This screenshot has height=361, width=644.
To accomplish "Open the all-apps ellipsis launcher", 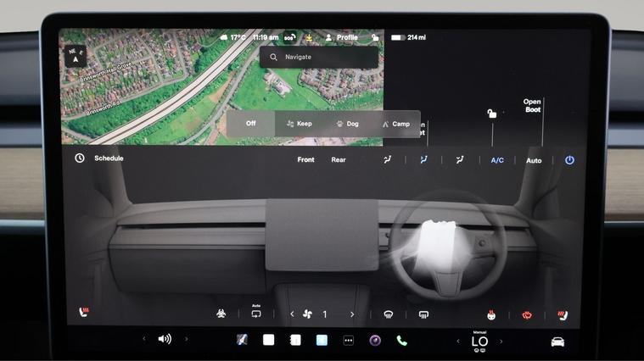I will tap(348, 341).
